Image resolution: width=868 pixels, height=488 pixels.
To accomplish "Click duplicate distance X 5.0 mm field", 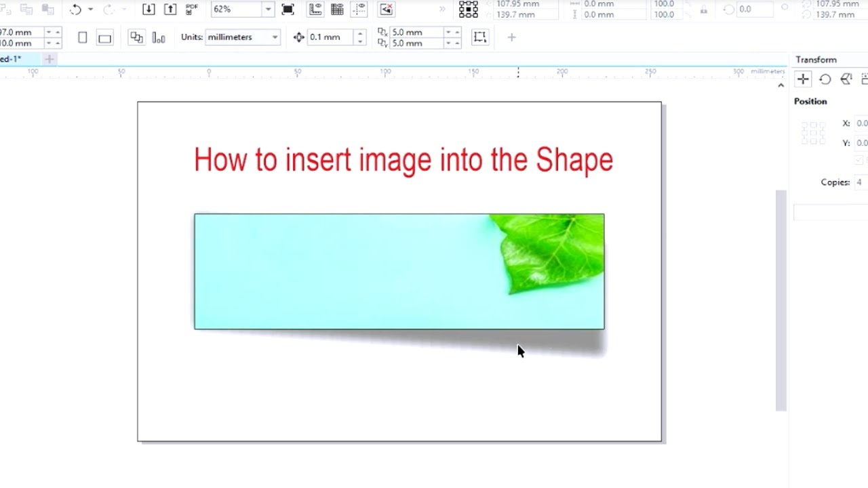I will pyautogui.click(x=416, y=33).
